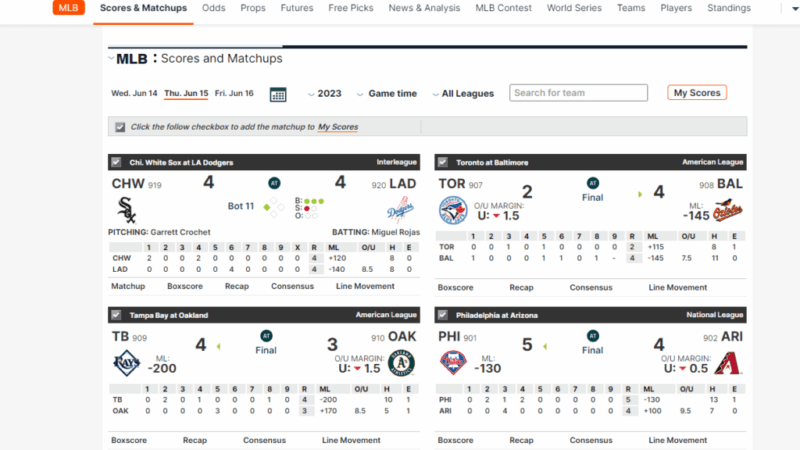
Task: Click the balls-strikes-outs count indicator
Action: coord(309,208)
